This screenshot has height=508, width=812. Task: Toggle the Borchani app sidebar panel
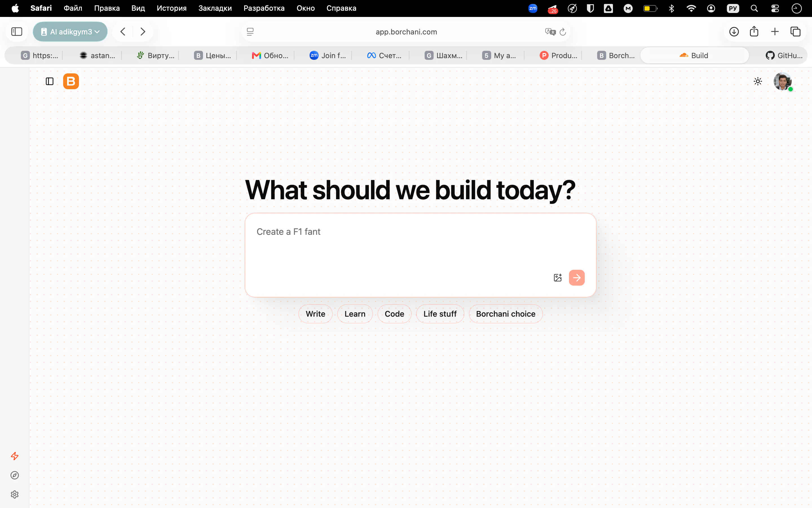tap(50, 81)
